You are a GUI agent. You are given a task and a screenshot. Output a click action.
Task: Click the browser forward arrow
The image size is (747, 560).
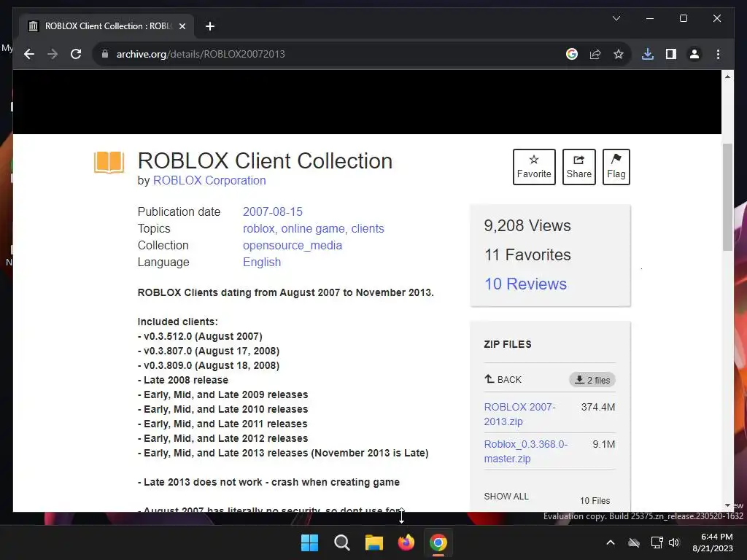tap(53, 54)
